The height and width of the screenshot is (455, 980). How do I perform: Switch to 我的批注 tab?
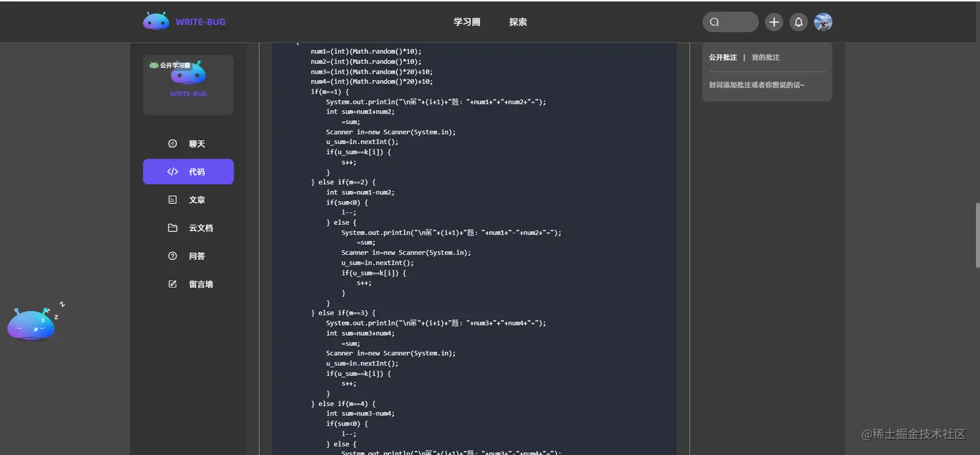click(765, 58)
